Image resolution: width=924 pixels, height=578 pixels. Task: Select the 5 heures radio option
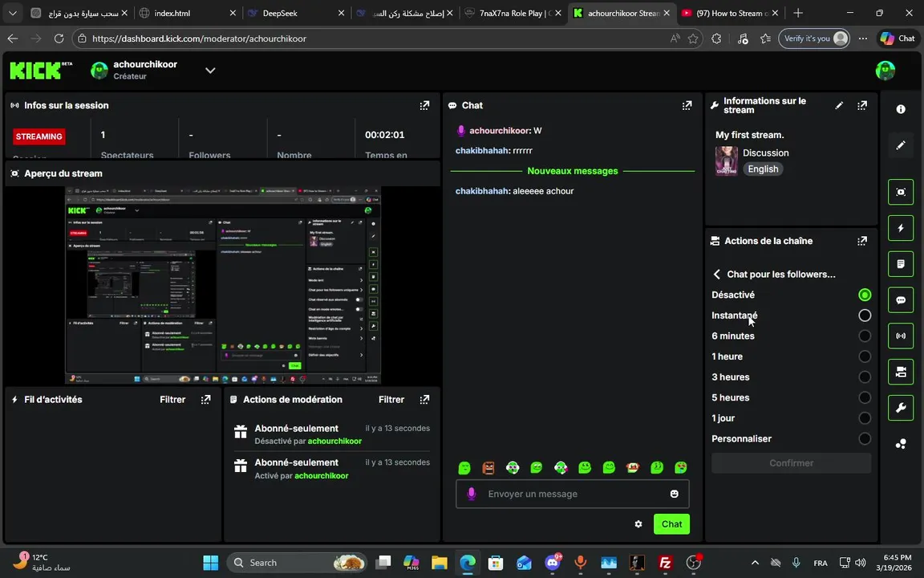(x=864, y=397)
